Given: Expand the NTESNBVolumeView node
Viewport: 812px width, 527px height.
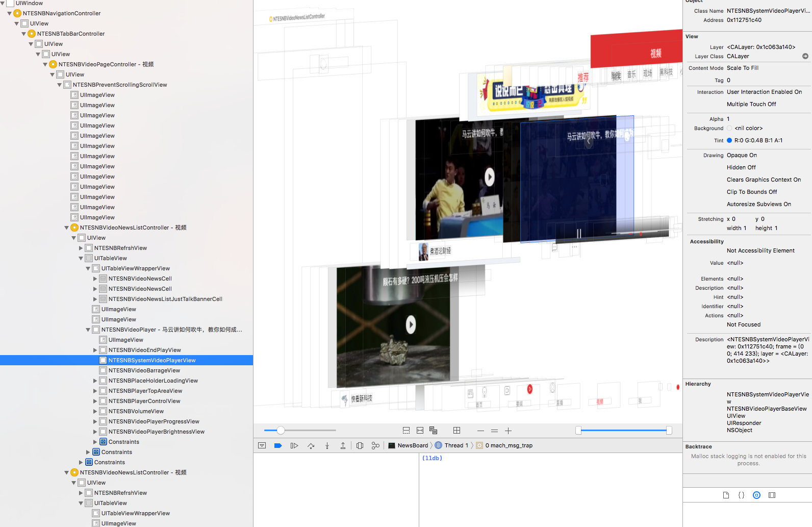Looking at the screenshot, I should (x=95, y=411).
